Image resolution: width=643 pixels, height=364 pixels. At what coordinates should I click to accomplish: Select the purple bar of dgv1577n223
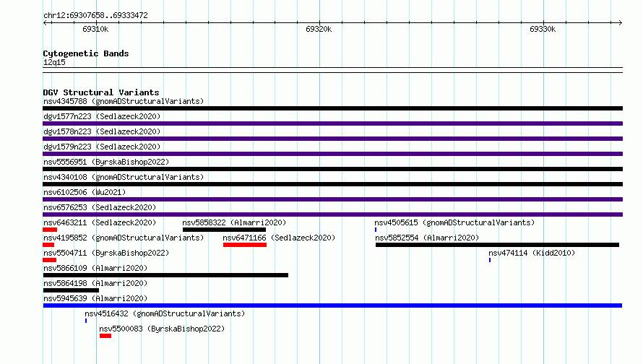(x=332, y=123)
